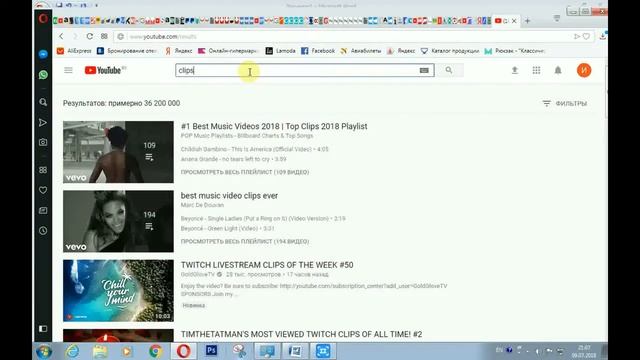Open 'Chill your mind' video thumbnail

(x=118, y=291)
